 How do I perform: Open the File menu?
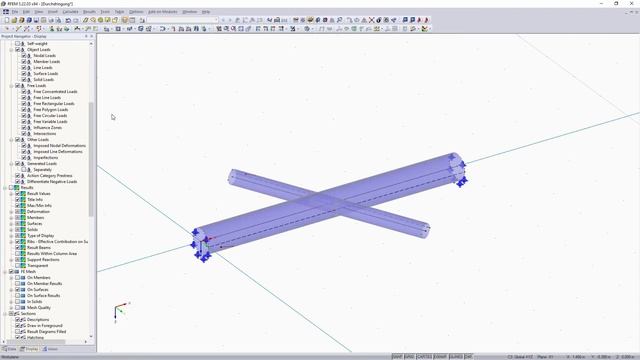coord(15,12)
